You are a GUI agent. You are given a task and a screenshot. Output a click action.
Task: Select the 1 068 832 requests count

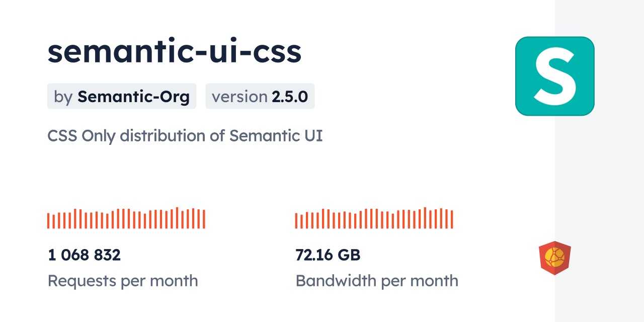point(84,255)
